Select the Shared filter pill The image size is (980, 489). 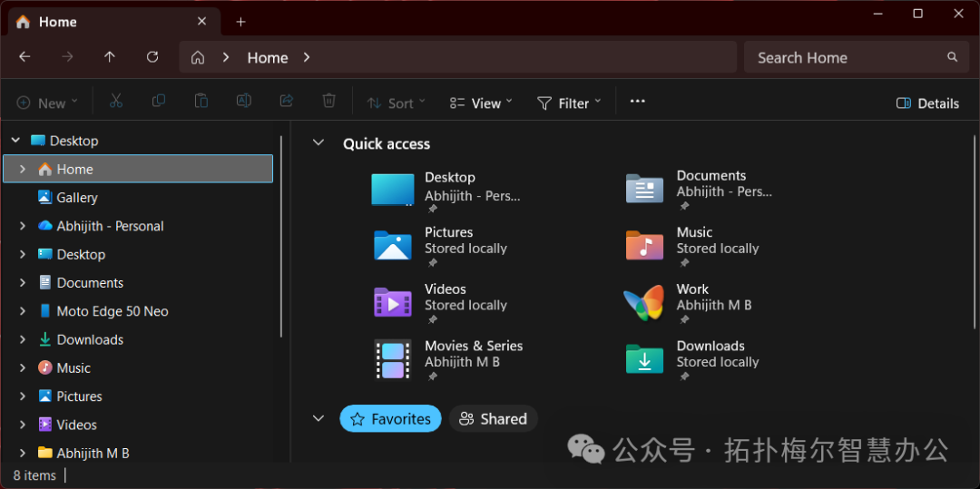pyautogui.click(x=493, y=418)
